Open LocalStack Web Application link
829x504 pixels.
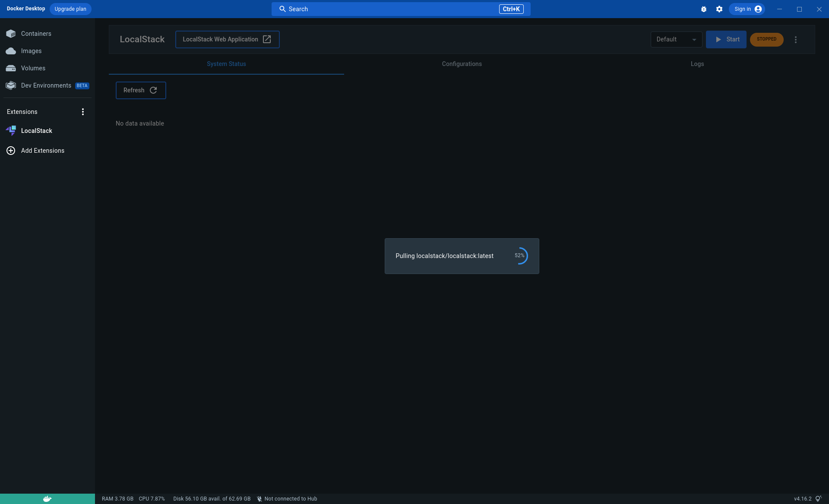pos(227,39)
